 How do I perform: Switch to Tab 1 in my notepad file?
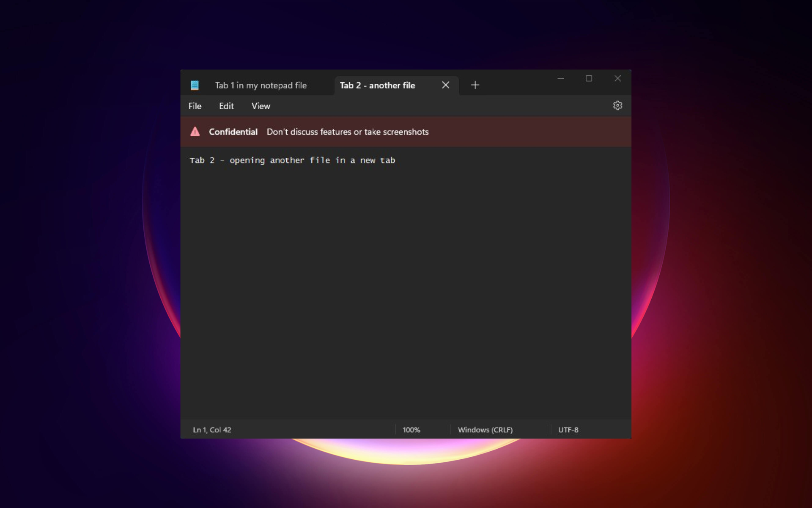[x=260, y=85]
